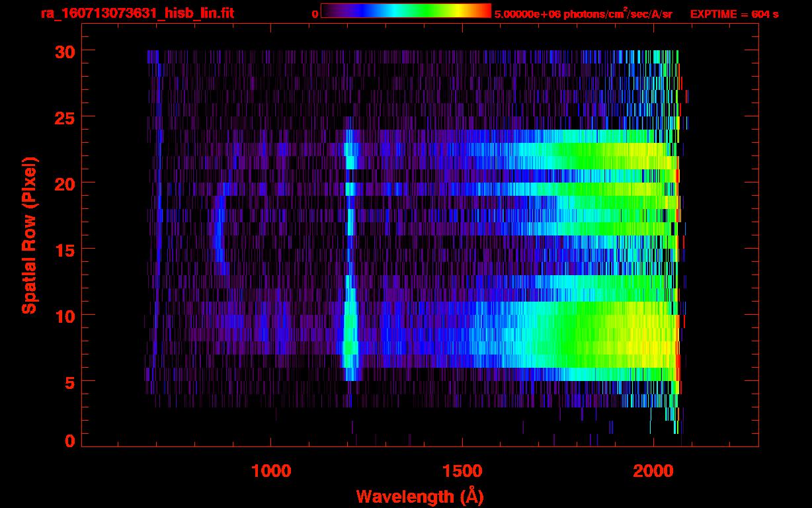Click the EXPTIME = 604 s text
Image resolution: width=812 pixels, height=508 pixels.
point(734,15)
